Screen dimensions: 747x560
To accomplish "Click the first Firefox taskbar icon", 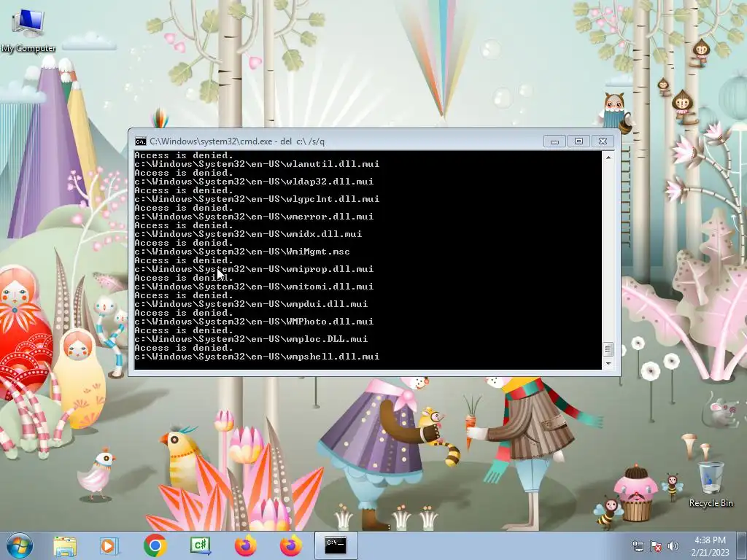I will 245,545.
